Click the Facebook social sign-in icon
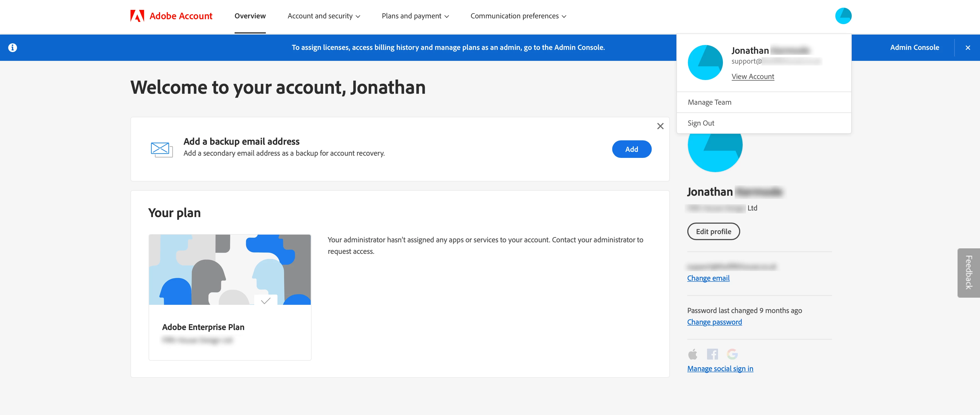 click(712, 354)
